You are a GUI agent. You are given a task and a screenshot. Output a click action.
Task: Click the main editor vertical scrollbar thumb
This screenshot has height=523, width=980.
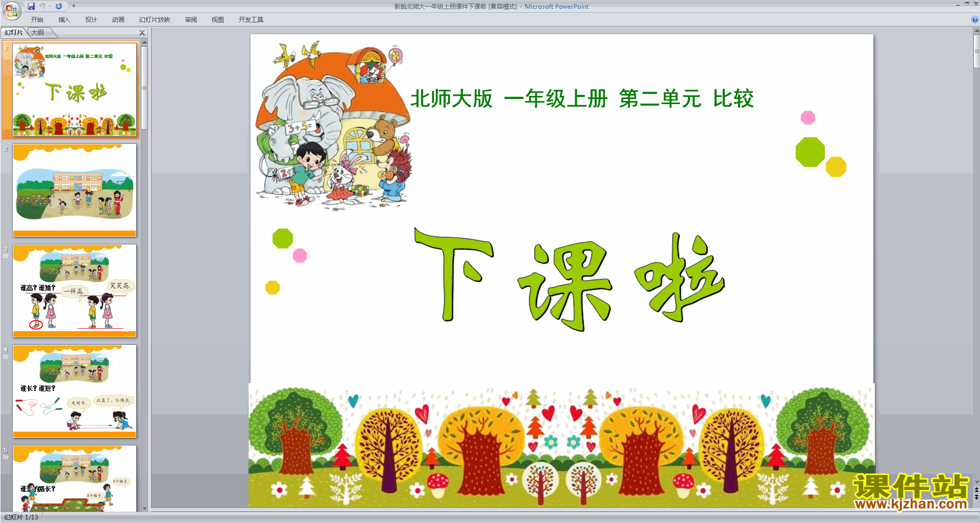click(976, 52)
